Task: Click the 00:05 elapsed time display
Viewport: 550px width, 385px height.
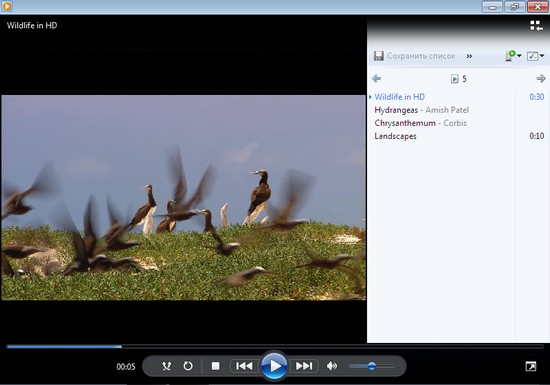Action: click(126, 367)
